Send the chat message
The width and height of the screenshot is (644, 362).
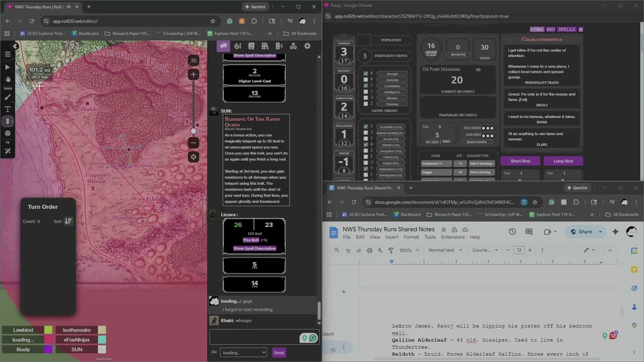(279, 352)
